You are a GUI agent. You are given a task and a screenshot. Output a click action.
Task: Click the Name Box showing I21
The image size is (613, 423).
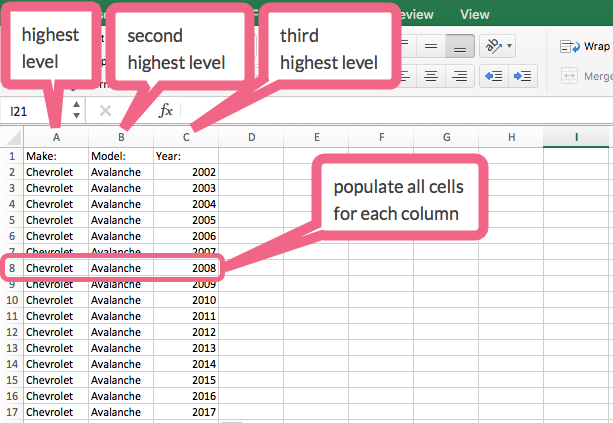coord(35,111)
